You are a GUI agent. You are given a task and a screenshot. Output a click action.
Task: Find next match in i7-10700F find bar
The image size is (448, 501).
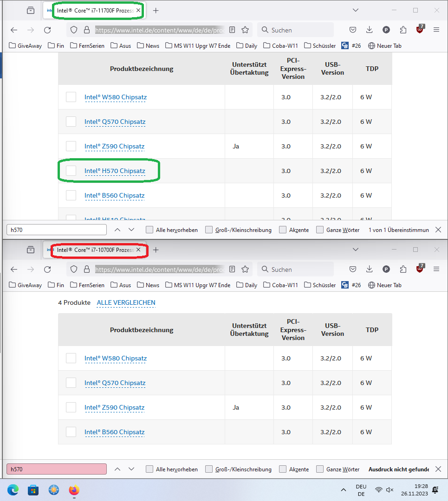coord(131,469)
